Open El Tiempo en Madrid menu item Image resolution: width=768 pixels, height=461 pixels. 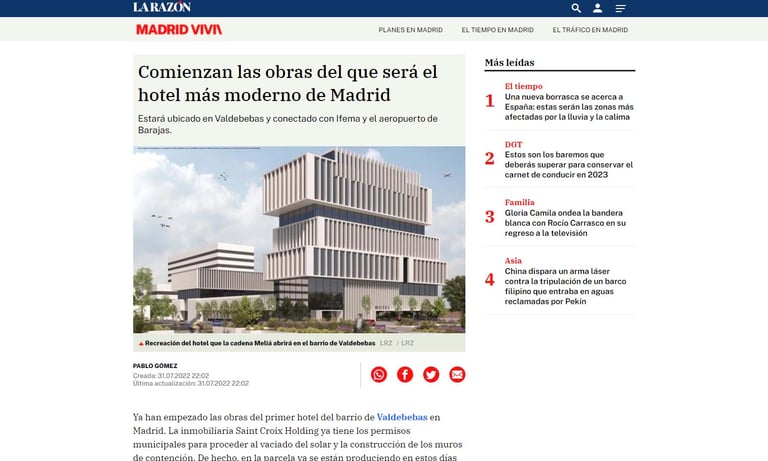click(x=498, y=30)
